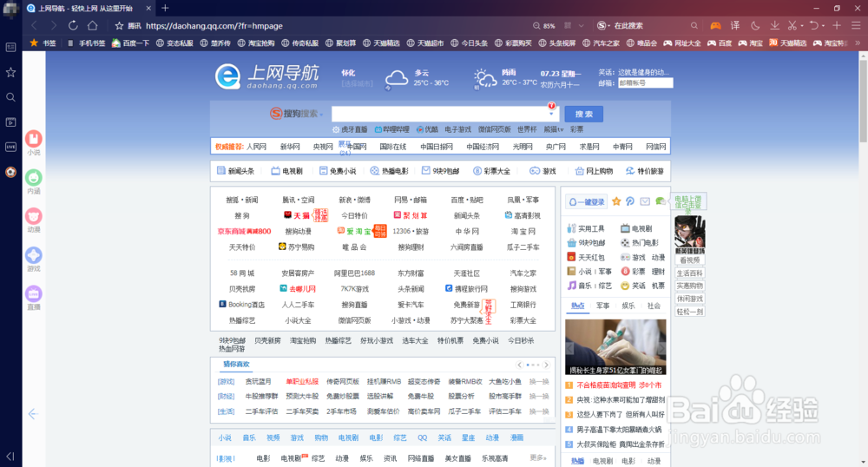Open the 书签 star bookmarks menu
This screenshot has width=868, height=467.
point(43,43)
